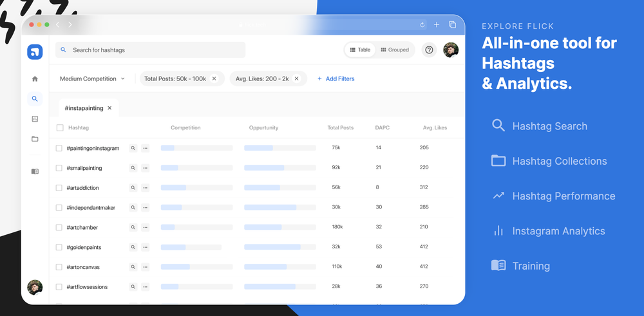Remove Avg. Likes 200-2k filter

click(296, 79)
